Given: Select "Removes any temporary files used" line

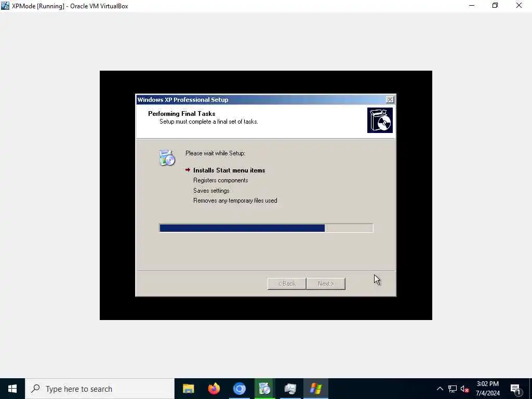Looking at the screenshot, I should (235, 201).
